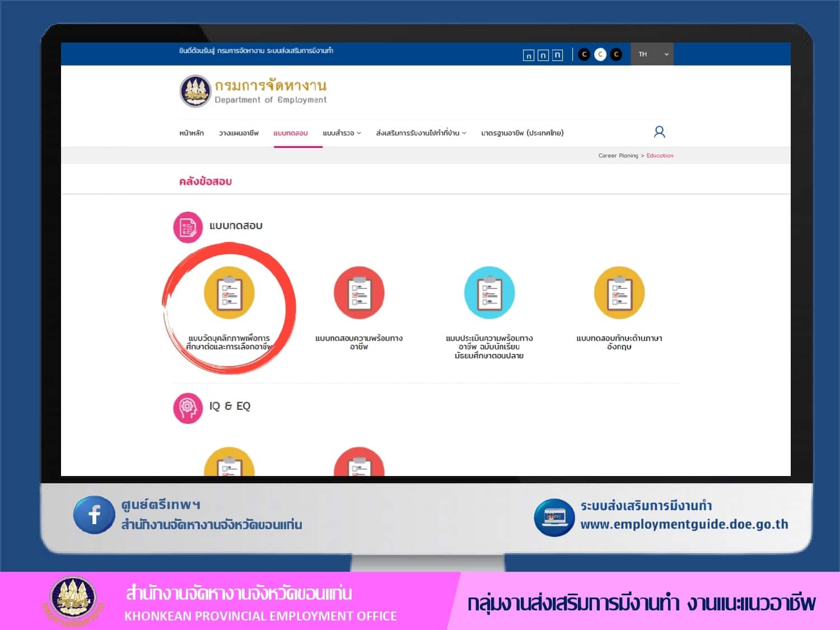Enable black with yellow text contrast mode
840x630 pixels.
click(x=616, y=54)
